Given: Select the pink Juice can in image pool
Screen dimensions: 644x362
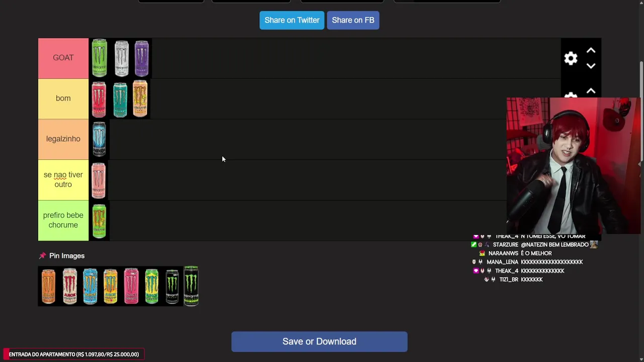Looking at the screenshot, I should click(131, 286).
